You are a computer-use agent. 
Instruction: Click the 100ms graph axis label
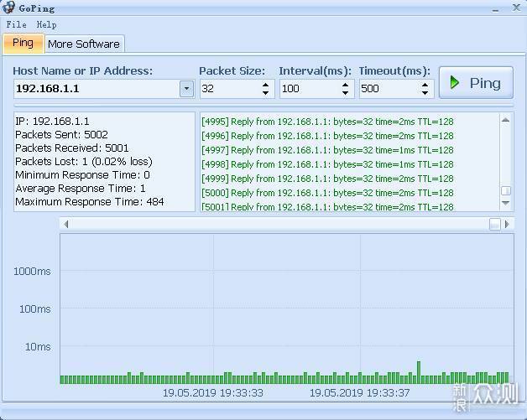[35, 309]
